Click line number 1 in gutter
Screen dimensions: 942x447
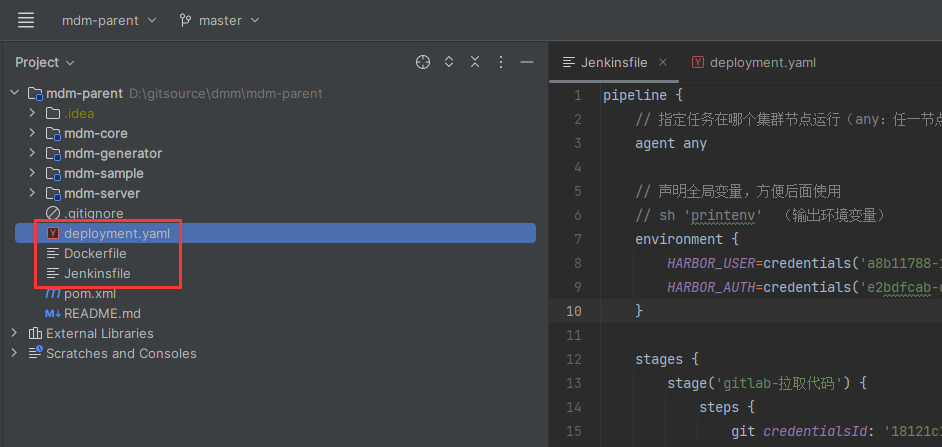(578, 96)
